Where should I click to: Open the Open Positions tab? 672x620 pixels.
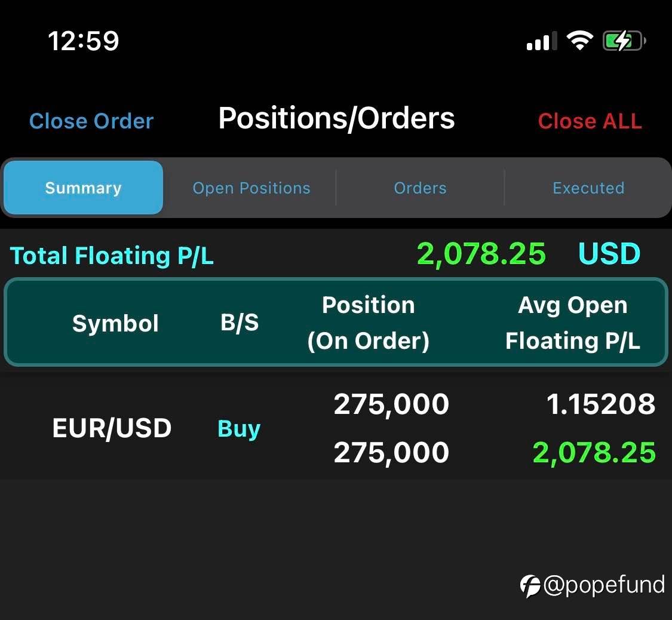pos(251,188)
